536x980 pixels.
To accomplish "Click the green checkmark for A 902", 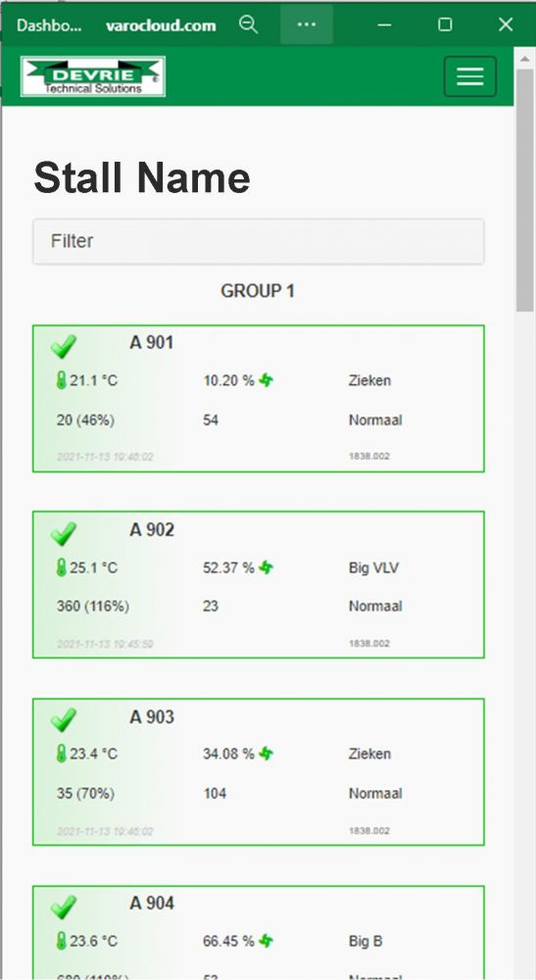I will [63, 534].
